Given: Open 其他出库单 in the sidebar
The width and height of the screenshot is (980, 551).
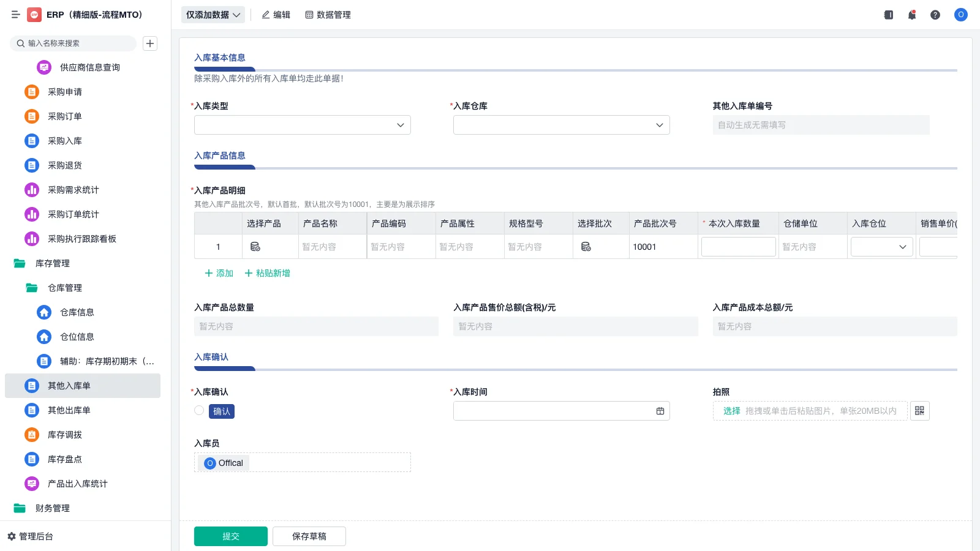Looking at the screenshot, I should (69, 410).
